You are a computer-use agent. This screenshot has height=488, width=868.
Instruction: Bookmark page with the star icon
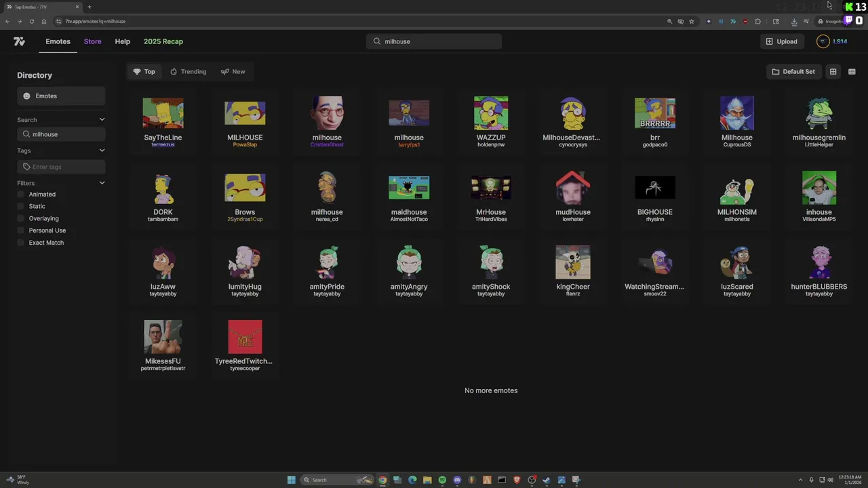692,21
